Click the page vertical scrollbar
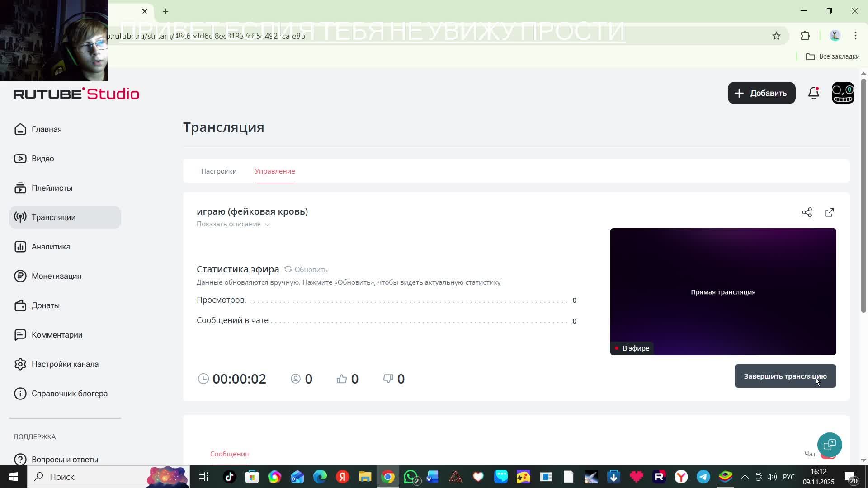868x488 pixels. [x=863, y=194]
